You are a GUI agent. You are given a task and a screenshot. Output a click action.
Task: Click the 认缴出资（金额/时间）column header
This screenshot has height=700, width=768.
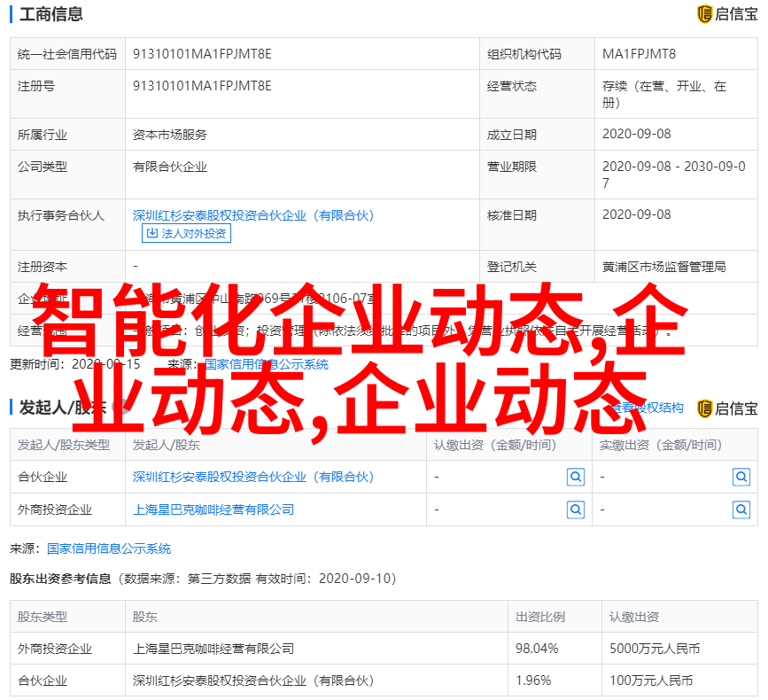(495, 445)
